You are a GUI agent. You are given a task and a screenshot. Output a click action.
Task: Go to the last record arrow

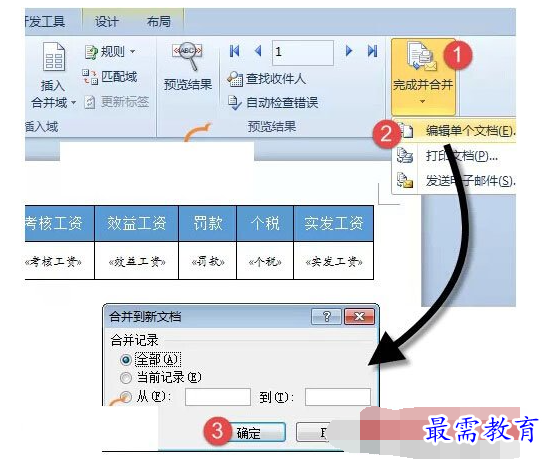(372, 51)
